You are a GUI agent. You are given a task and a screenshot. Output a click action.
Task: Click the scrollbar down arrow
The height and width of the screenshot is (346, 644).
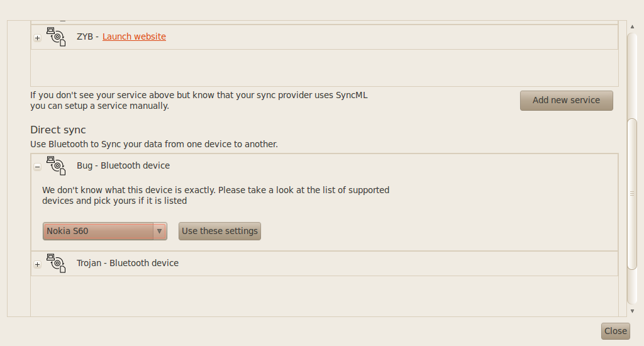[632, 311]
